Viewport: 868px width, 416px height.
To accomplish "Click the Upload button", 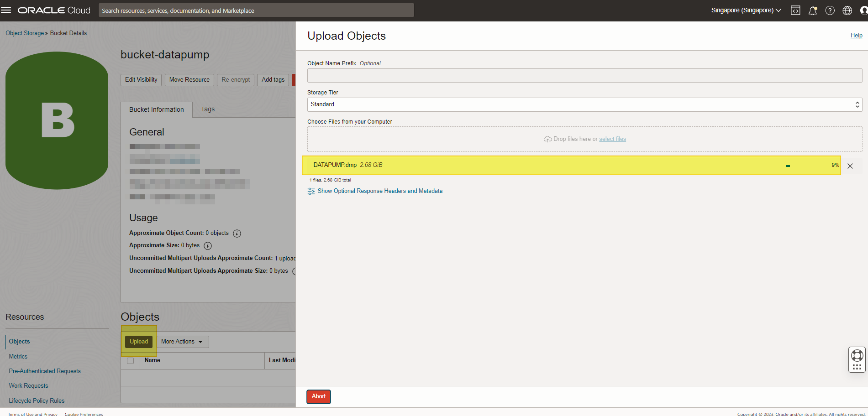I will (x=139, y=341).
